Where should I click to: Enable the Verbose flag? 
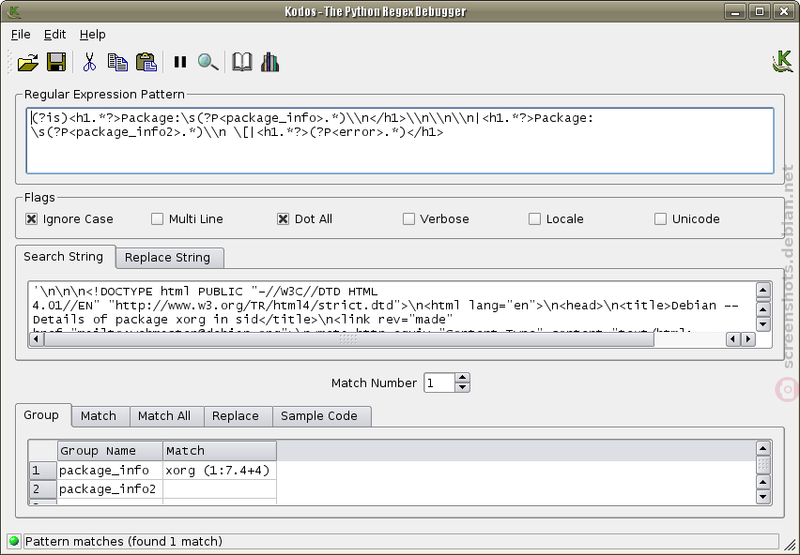pos(409,219)
